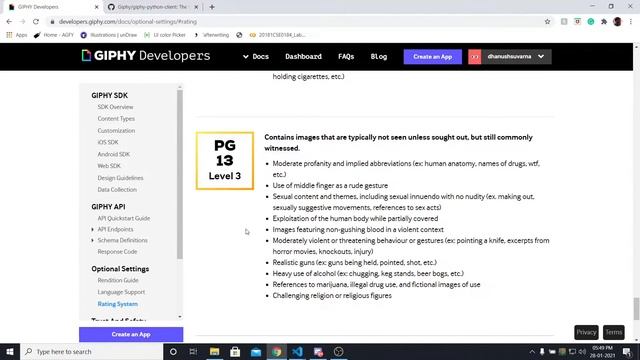Screen dimensions: 640x360
Task: Open the UI color Picker bookmark
Action: click(x=165, y=35)
